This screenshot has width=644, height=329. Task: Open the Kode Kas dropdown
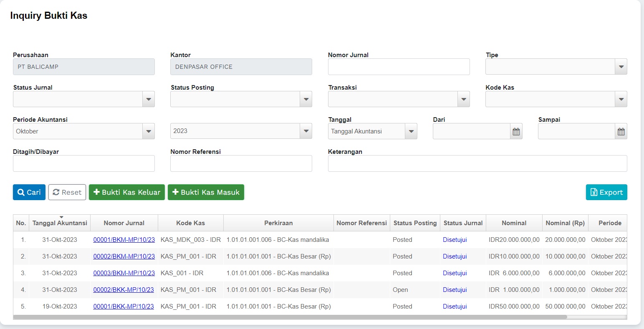pyautogui.click(x=621, y=99)
